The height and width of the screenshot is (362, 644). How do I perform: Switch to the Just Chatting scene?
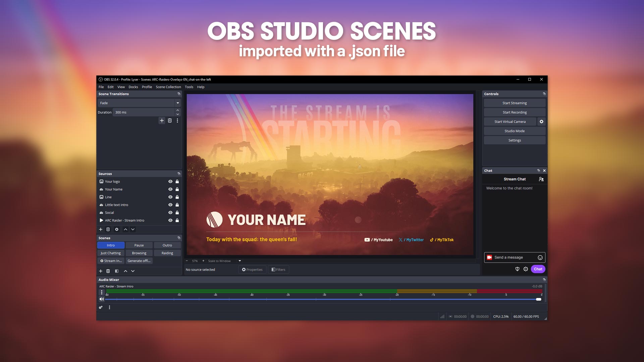coord(111,253)
